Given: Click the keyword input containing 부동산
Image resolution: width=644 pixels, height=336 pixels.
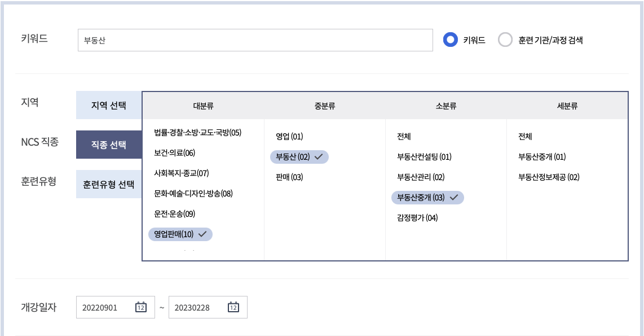Looking at the screenshot, I should [x=254, y=40].
